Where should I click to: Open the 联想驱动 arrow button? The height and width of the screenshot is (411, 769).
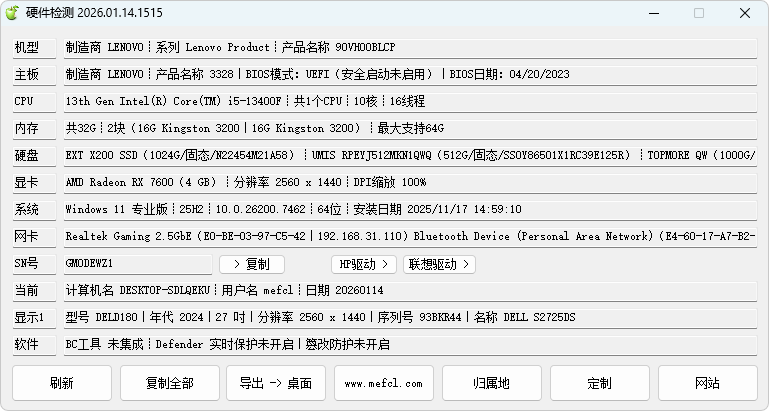click(x=439, y=264)
